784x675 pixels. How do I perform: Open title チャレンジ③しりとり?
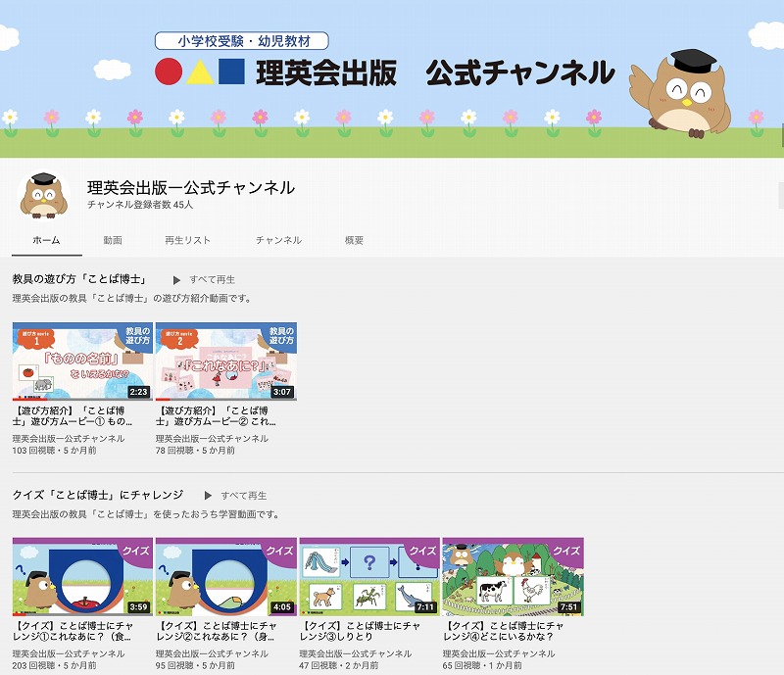coord(360,631)
